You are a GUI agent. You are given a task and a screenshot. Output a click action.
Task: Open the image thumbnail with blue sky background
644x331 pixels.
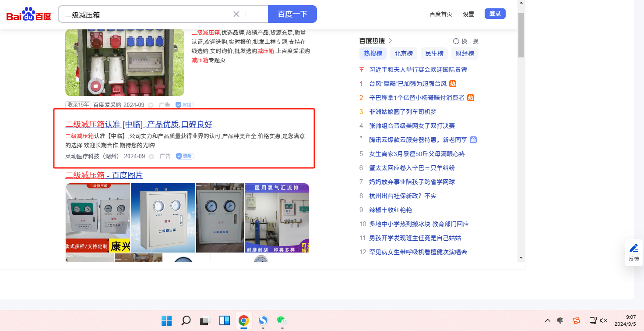click(163, 218)
